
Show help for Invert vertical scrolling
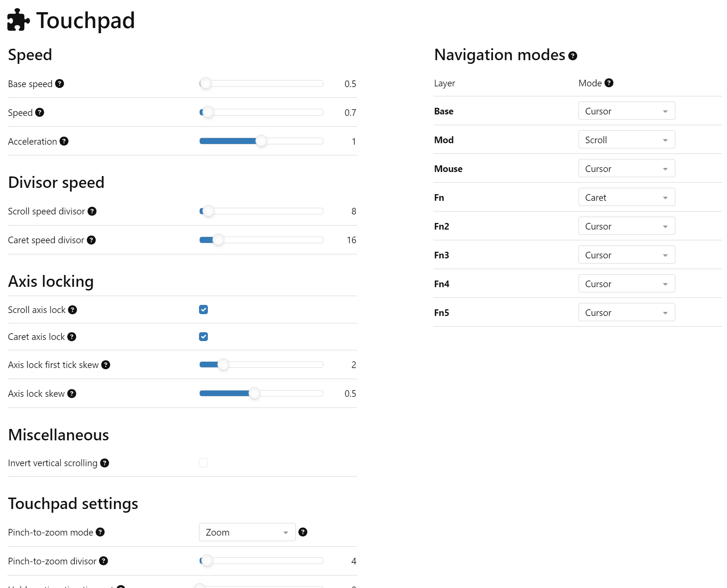(x=104, y=463)
